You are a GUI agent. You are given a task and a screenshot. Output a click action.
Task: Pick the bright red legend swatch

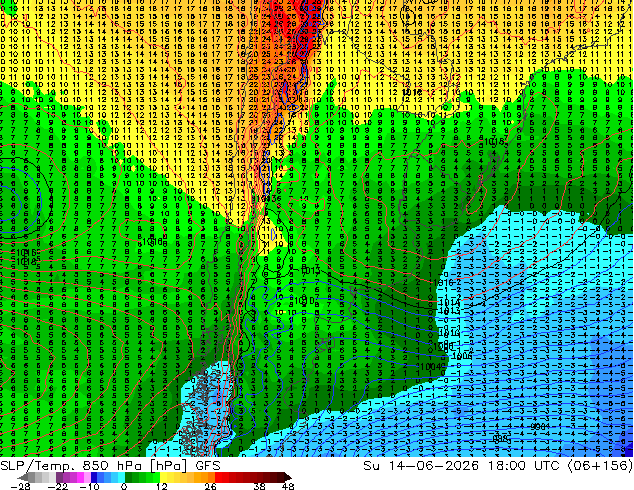(218, 477)
